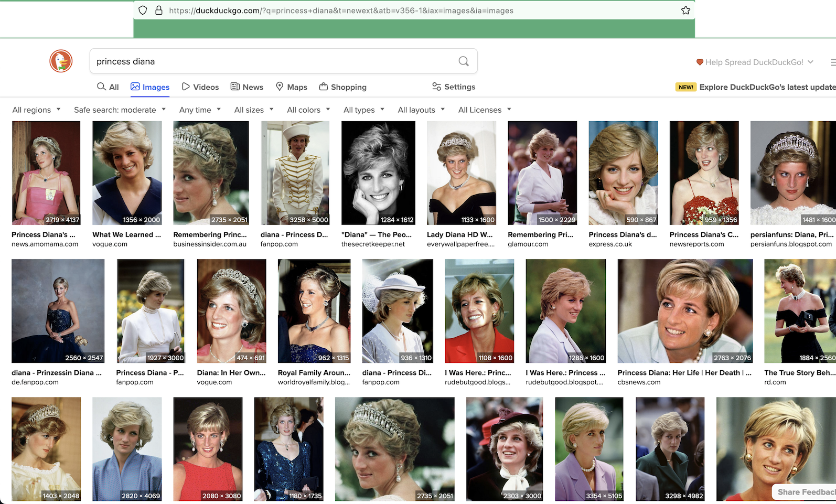The width and height of the screenshot is (836, 504).
Task: Click the princess diana search field
Action: [273, 61]
